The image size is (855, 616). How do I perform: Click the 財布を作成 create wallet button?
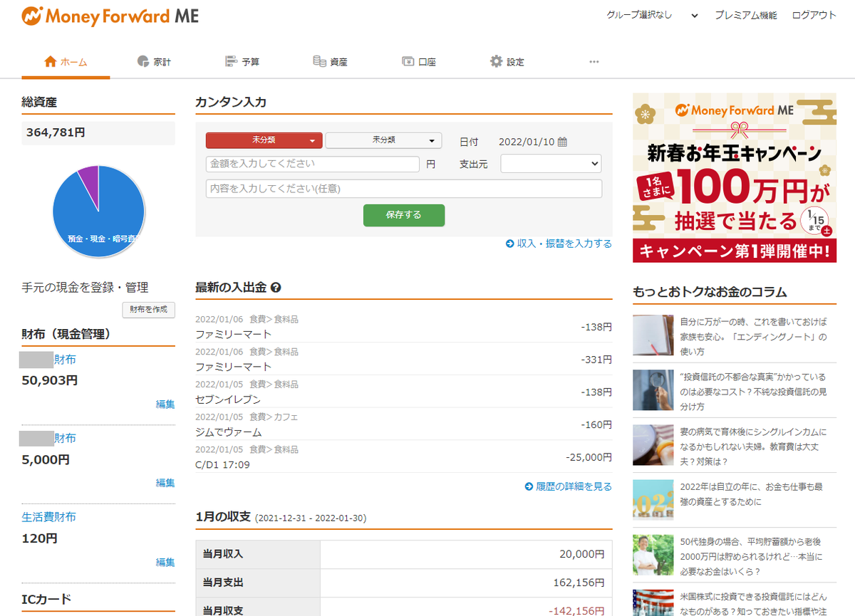point(148,310)
